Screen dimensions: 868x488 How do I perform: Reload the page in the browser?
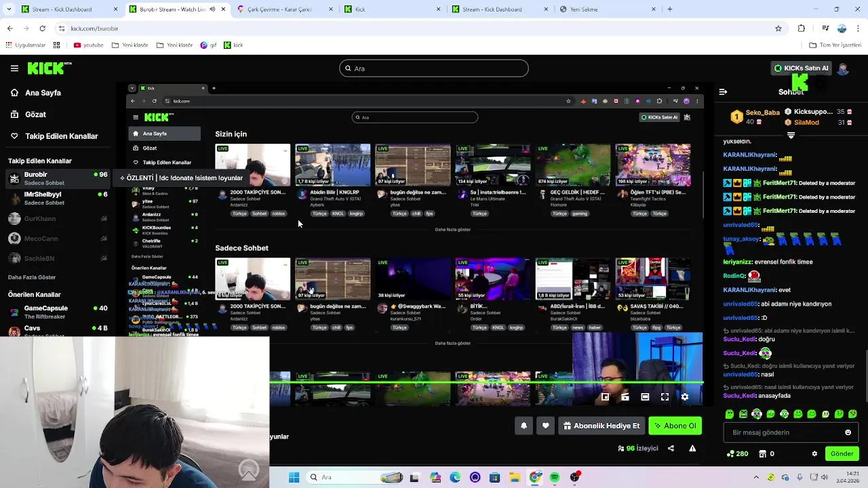pyautogui.click(x=42, y=28)
